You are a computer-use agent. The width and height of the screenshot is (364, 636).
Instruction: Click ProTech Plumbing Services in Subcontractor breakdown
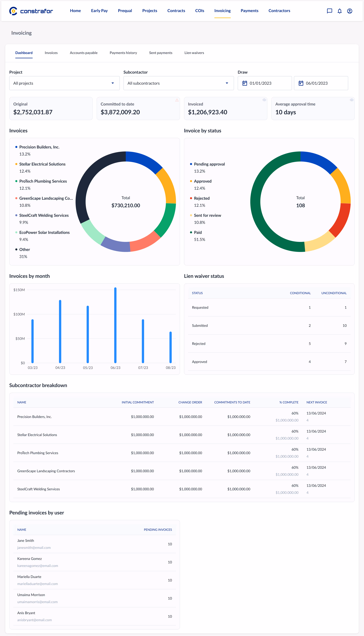coord(38,453)
